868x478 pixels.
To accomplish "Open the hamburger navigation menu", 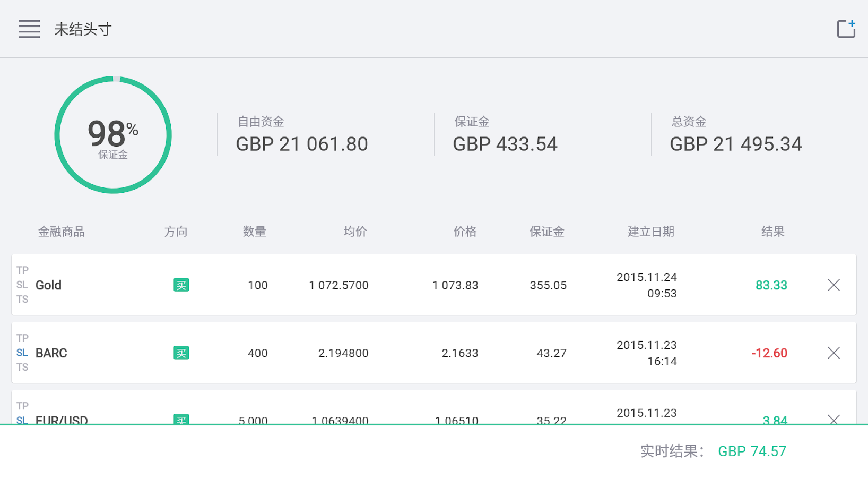I will pos(29,29).
